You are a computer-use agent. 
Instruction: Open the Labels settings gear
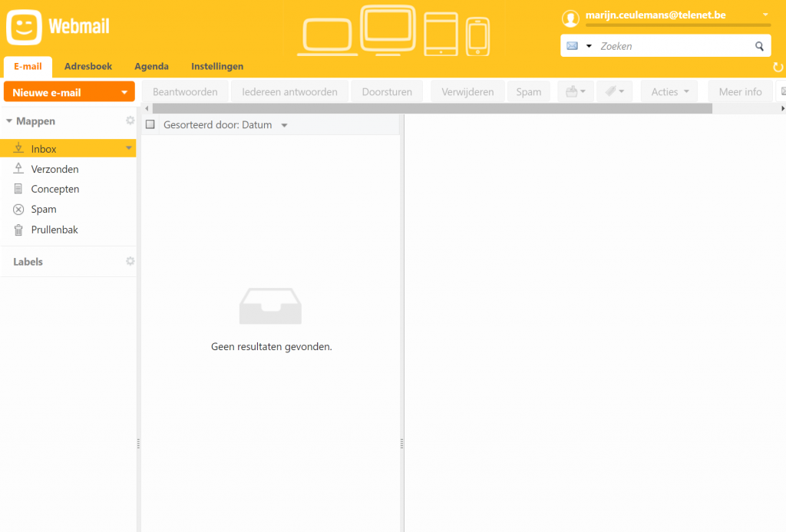click(130, 261)
